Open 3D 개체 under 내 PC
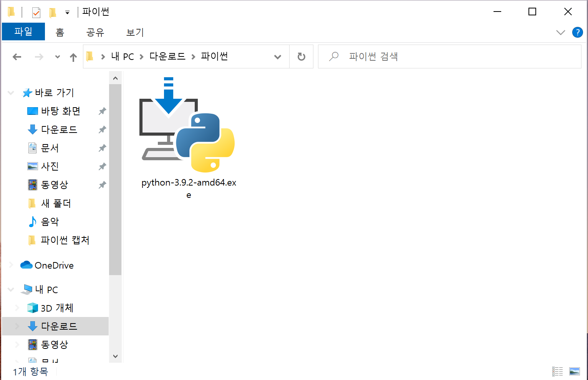 (56, 308)
